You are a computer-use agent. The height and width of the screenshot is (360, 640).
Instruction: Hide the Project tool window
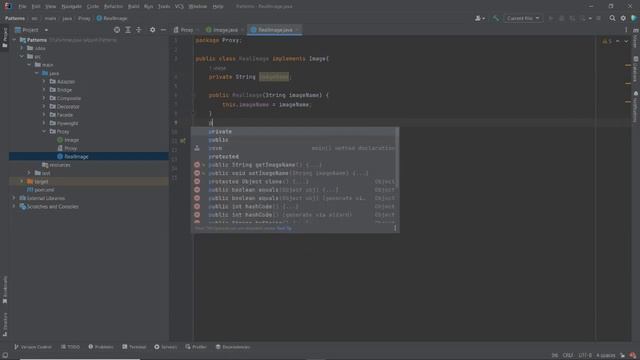pos(163,30)
